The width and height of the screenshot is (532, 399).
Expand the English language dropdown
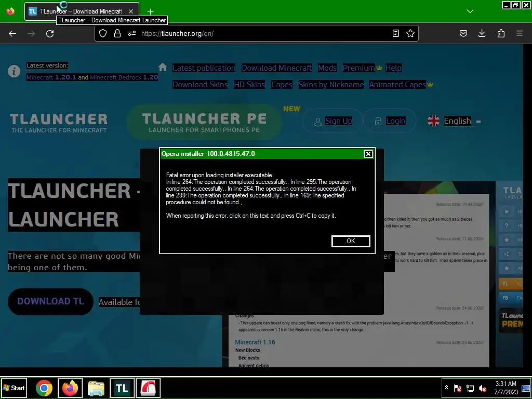point(454,121)
